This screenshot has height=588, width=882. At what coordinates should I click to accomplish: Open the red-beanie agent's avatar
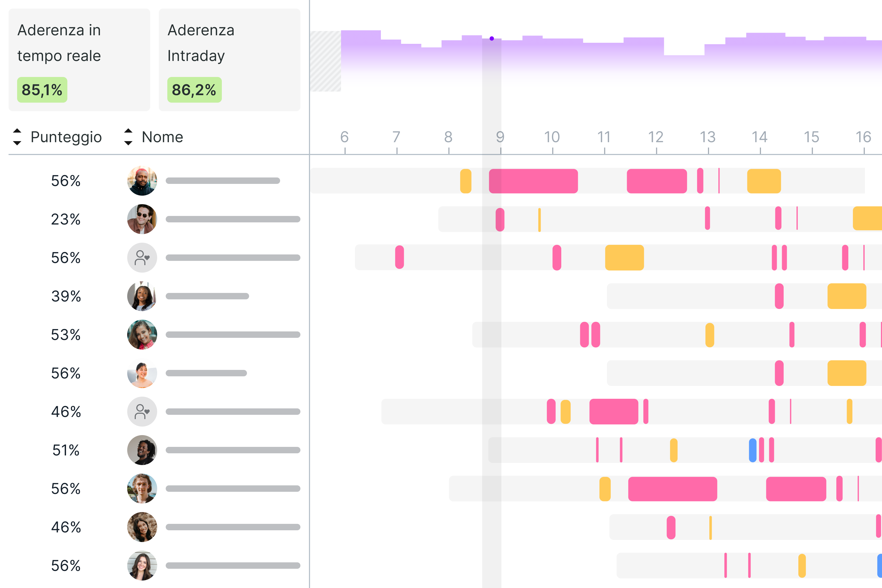point(142,181)
